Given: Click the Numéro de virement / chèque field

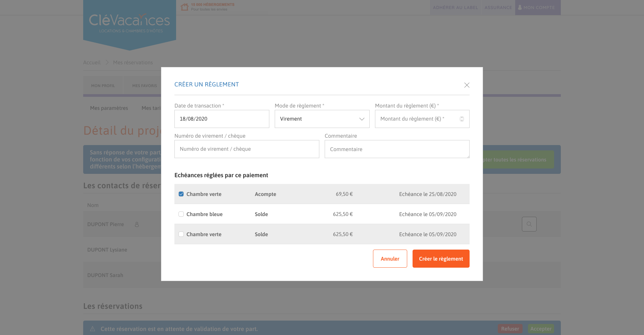Looking at the screenshot, I should coord(247,149).
